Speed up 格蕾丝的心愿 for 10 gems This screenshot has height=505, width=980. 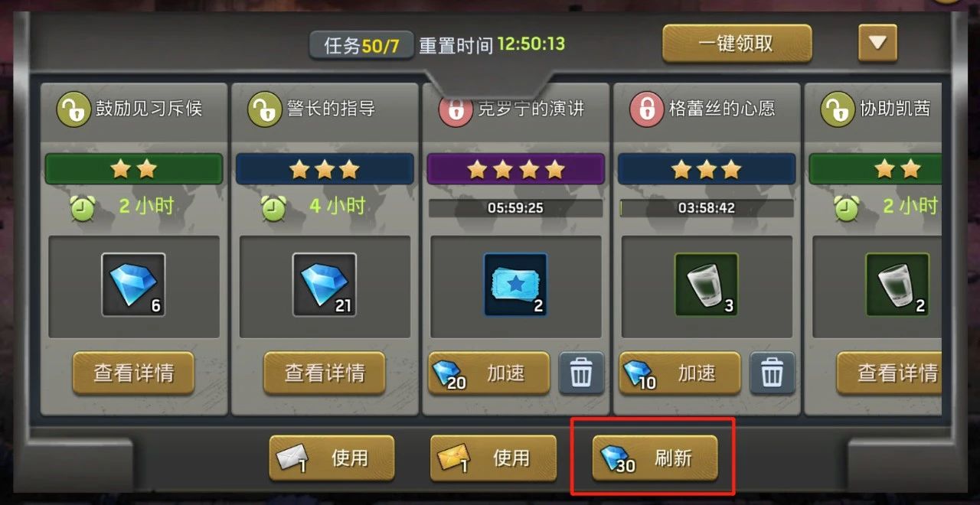click(x=679, y=373)
